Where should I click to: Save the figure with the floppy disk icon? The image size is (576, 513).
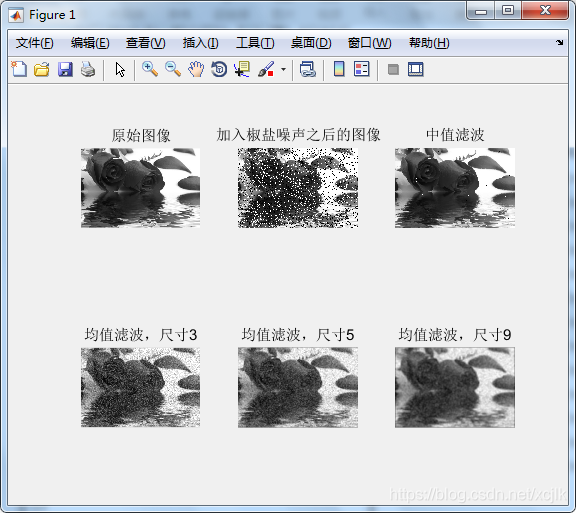(x=65, y=69)
